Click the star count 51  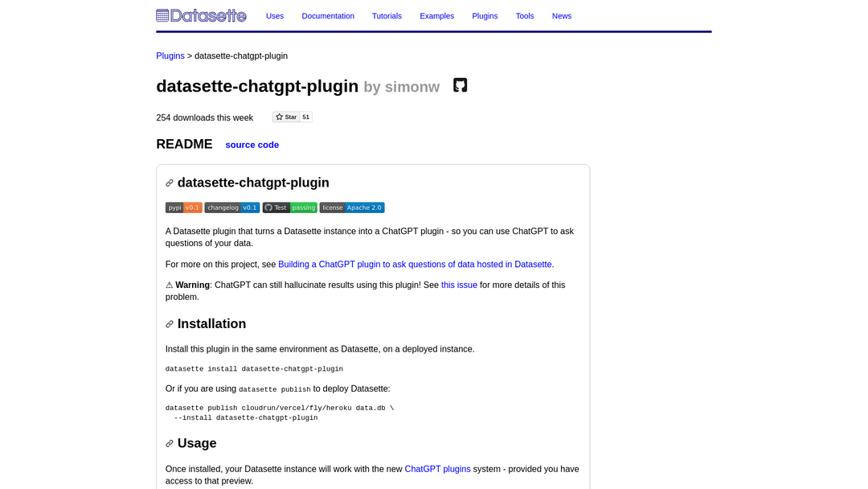point(305,117)
